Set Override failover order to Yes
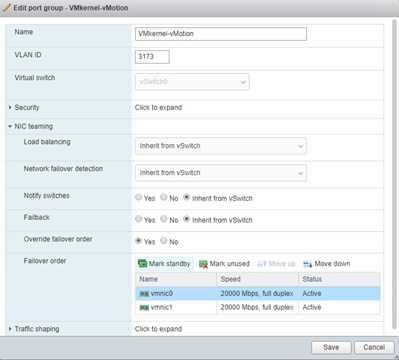399x360 pixels. coord(139,240)
